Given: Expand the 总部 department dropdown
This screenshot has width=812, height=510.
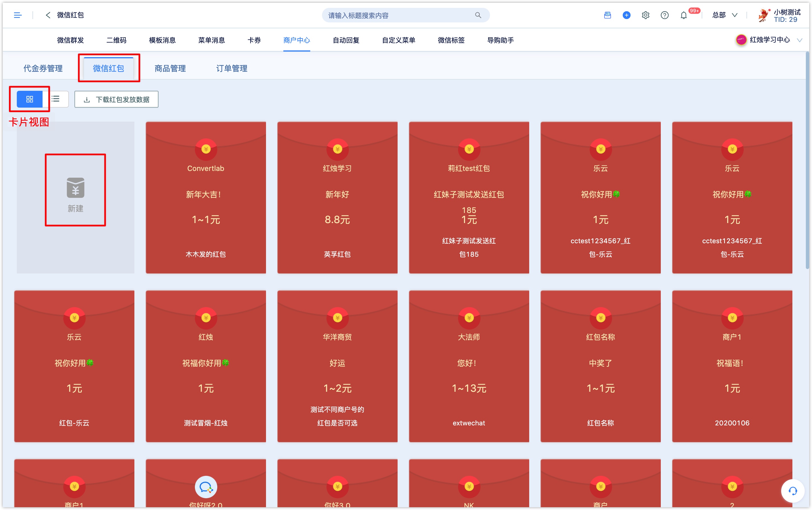Looking at the screenshot, I should tap(725, 15).
